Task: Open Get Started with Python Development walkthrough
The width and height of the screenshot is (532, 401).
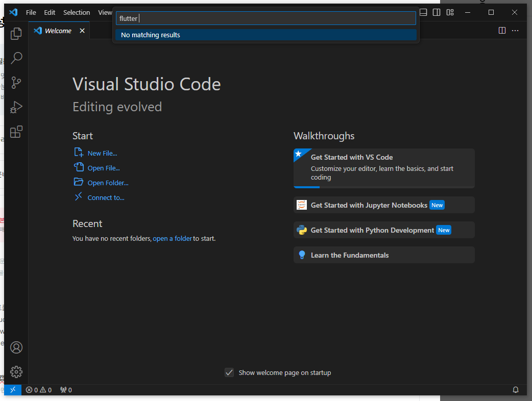Action: tap(384, 230)
